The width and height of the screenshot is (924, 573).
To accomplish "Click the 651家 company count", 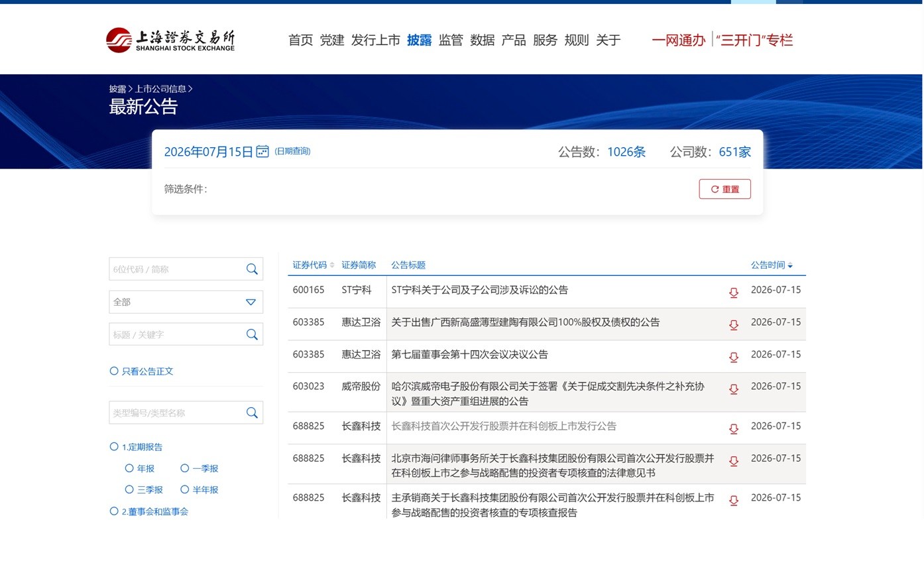I will click(x=735, y=152).
